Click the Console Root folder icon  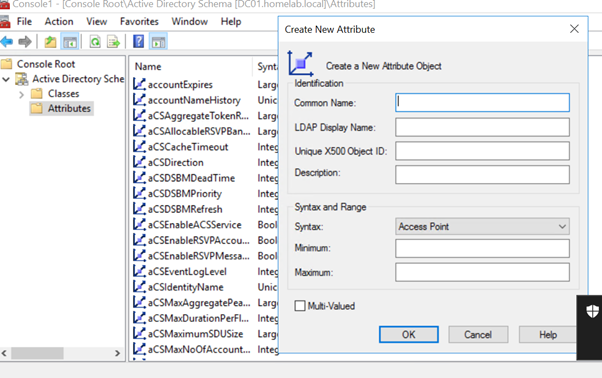tap(7, 64)
